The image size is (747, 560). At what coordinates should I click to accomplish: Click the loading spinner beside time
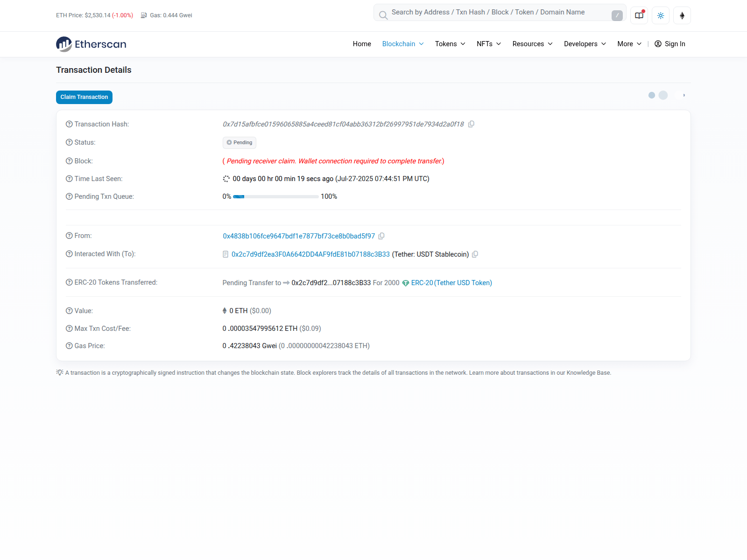[x=226, y=179]
